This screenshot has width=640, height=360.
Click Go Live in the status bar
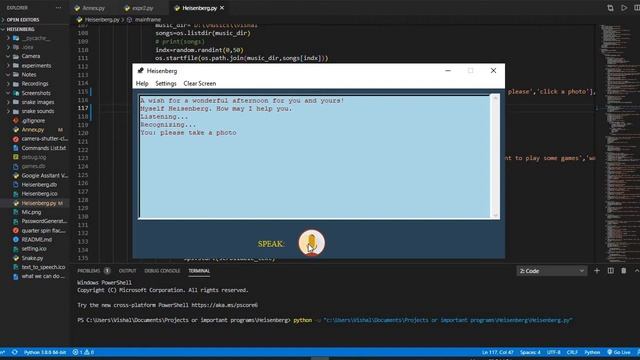[619, 352]
